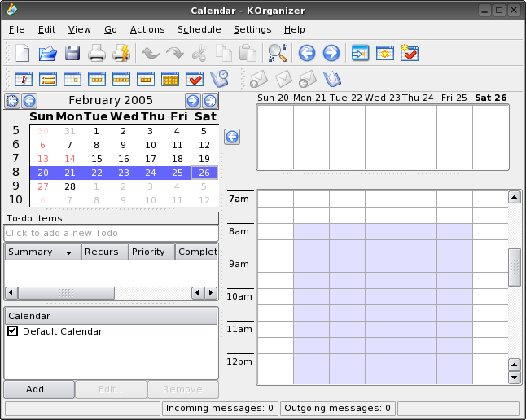526x420 pixels.
Task: Click the New To-do checkmark icon
Action: 410,53
